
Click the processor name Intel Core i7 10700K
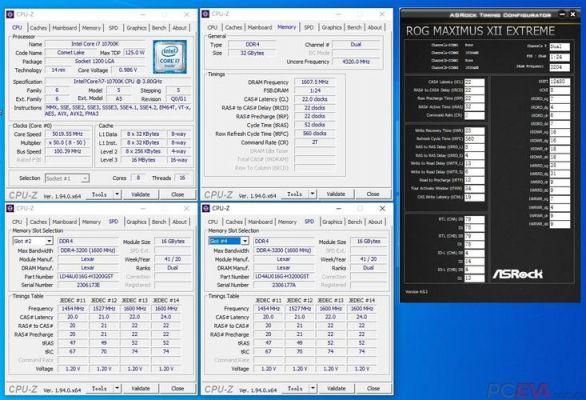(x=95, y=44)
